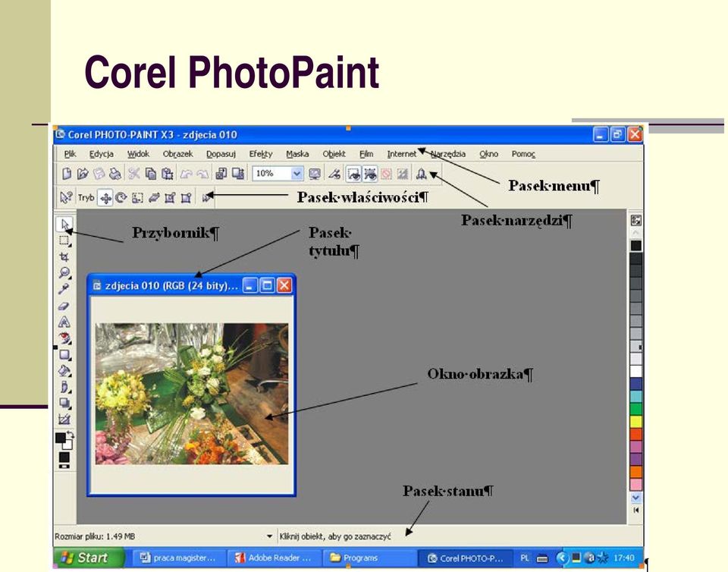Click the Cut scissors icon

click(134, 174)
